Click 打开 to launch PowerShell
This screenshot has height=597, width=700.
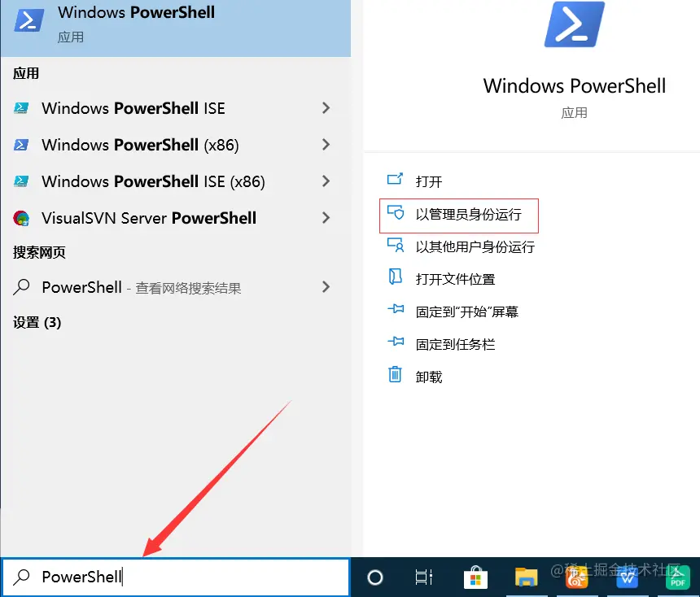click(414, 181)
